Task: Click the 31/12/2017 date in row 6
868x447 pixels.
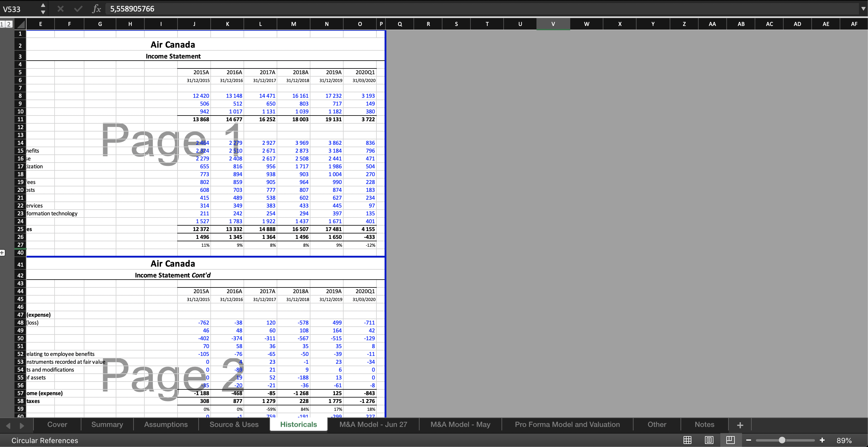Action: click(x=265, y=81)
